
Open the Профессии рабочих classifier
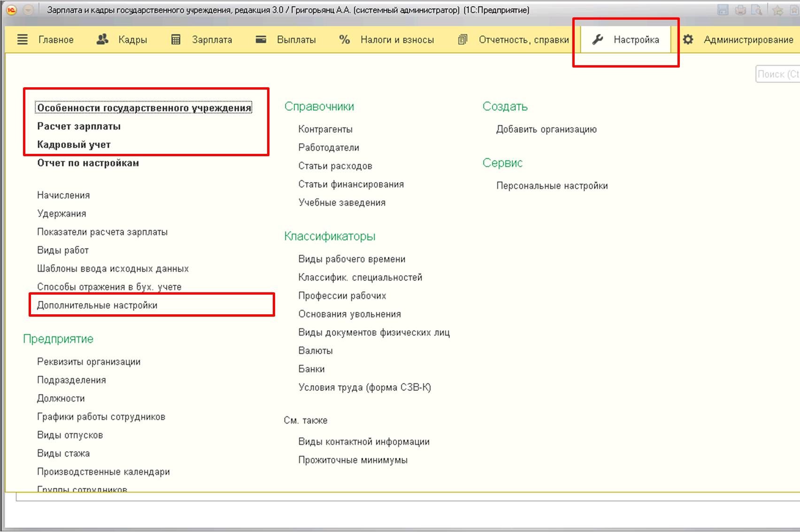(x=342, y=296)
